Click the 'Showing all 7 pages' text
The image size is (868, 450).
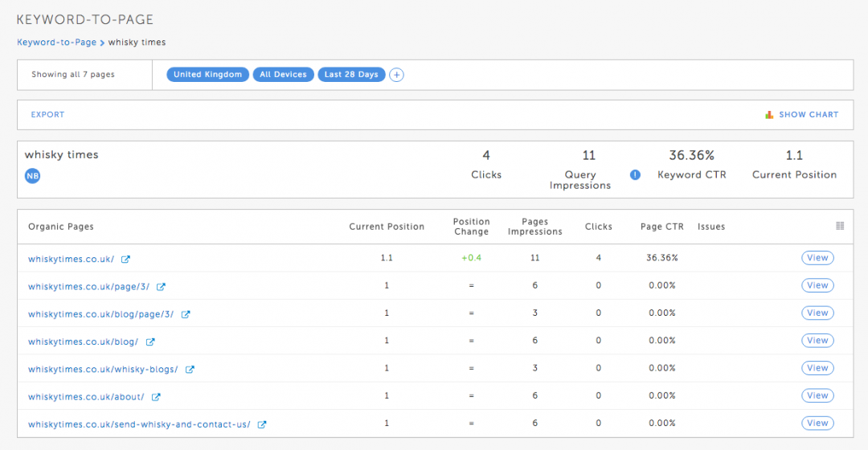pyautogui.click(x=73, y=74)
